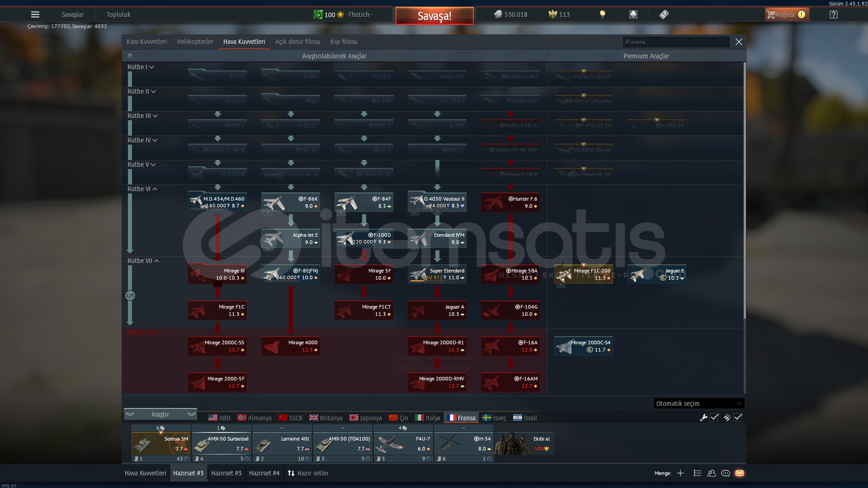This screenshot has width=868, height=488.
Task: Switch to Açık deniz filosu tab
Action: pos(297,42)
